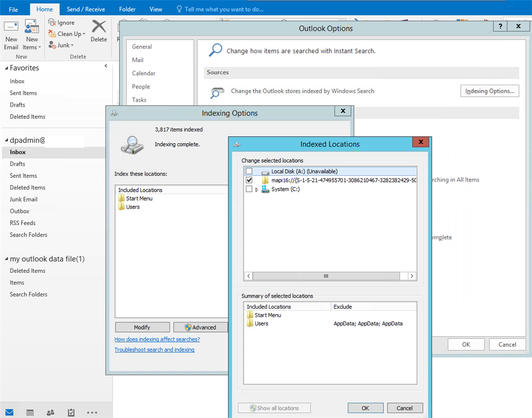Select the Home ribbon tab
The image size is (532, 418).
[x=45, y=9]
